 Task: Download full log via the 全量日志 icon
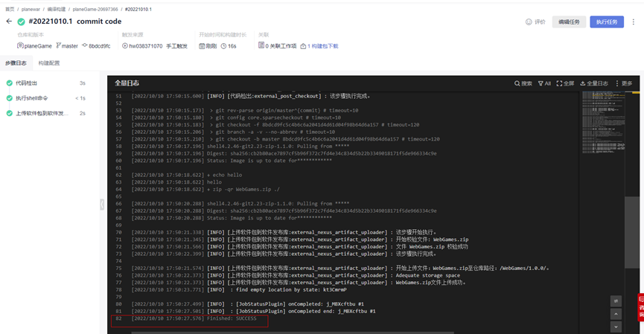[x=582, y=83]
